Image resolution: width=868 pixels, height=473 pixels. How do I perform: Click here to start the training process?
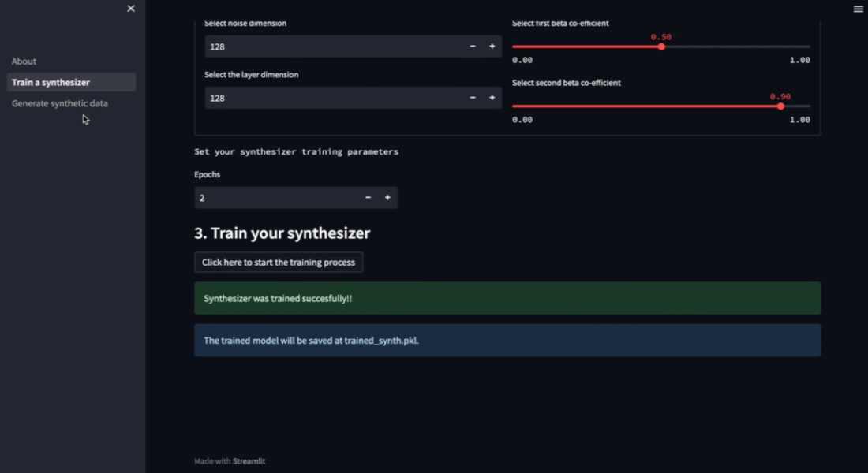pos(279,263)
